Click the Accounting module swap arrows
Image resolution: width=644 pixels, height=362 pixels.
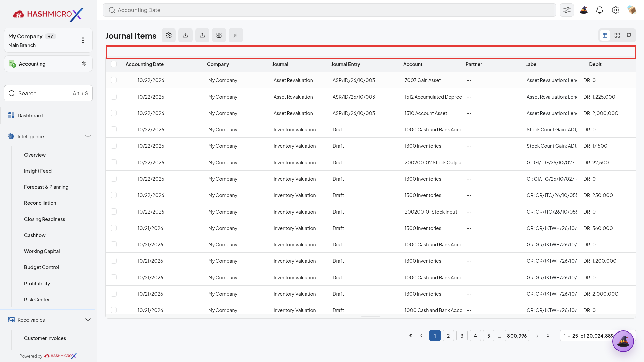click(84, 64)
